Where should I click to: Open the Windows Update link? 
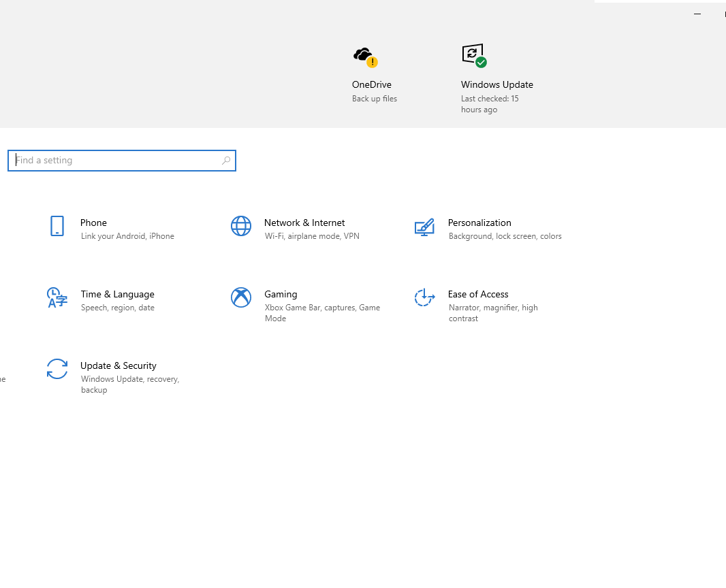click(x=496, y=84)
